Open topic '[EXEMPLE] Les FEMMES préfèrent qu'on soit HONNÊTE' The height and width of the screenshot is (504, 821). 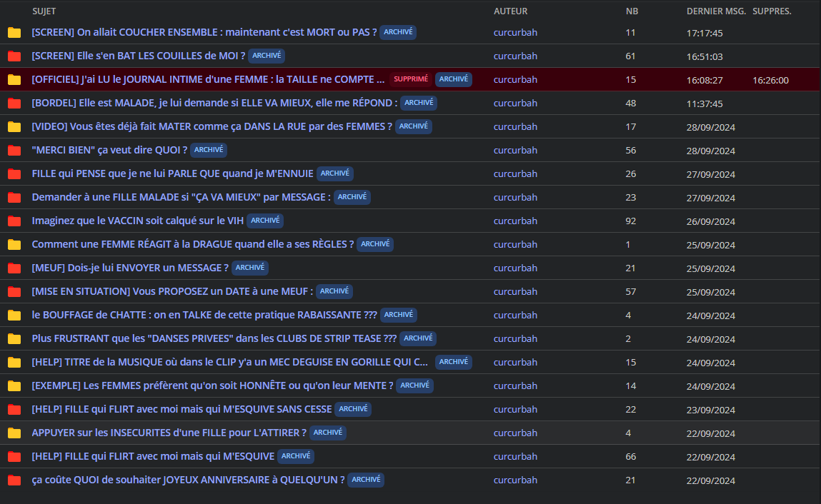pos(213,385)
